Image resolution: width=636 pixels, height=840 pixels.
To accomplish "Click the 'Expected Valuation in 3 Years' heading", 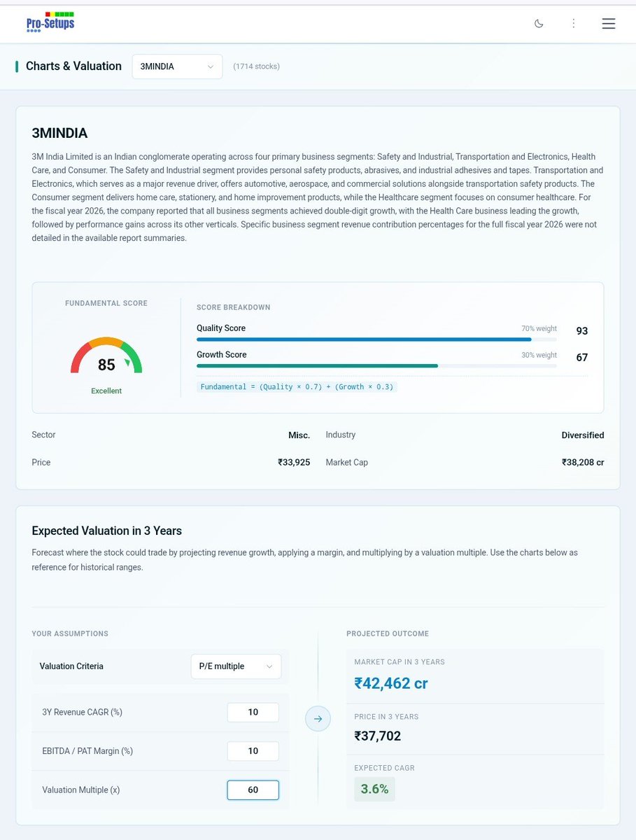I will (x=107, y=531).
